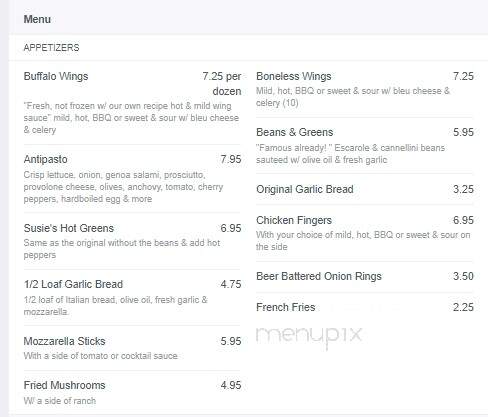The height and width of the screenshot is (417, 488).
Task: Click the menupix watermark logo
Action: pyautogui.click(x=309, y=337)
